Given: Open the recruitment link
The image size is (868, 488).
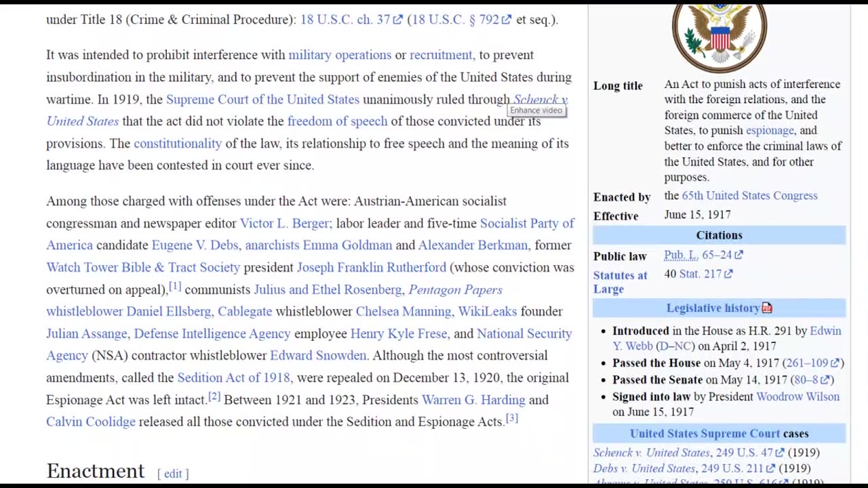Looking at the screenshot, I should click(x=441, y=55).
